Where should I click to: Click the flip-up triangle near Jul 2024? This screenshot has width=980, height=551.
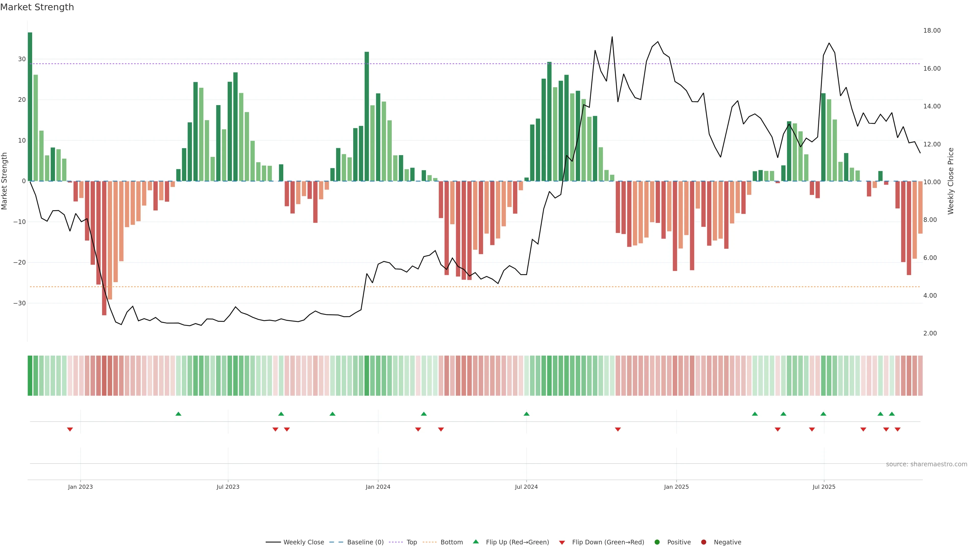click(x=526, y=414)
